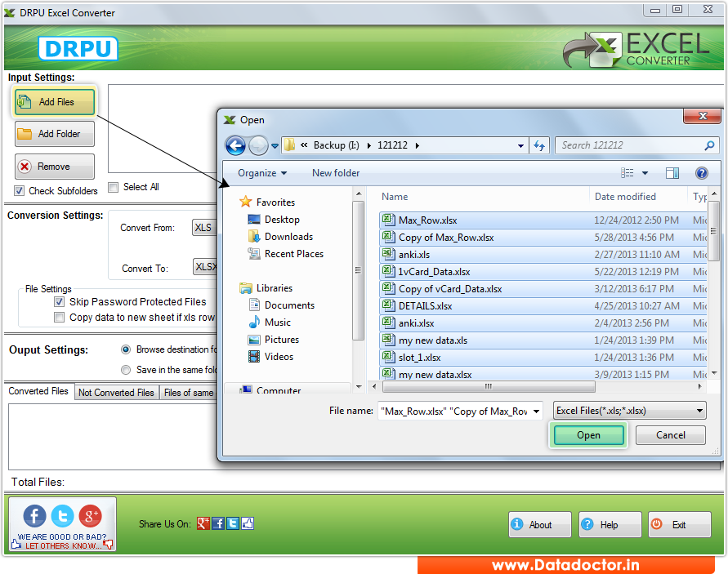The image size is (728, 574).
Task: Open the Organize menu
Action: click(x=262, y=173)
